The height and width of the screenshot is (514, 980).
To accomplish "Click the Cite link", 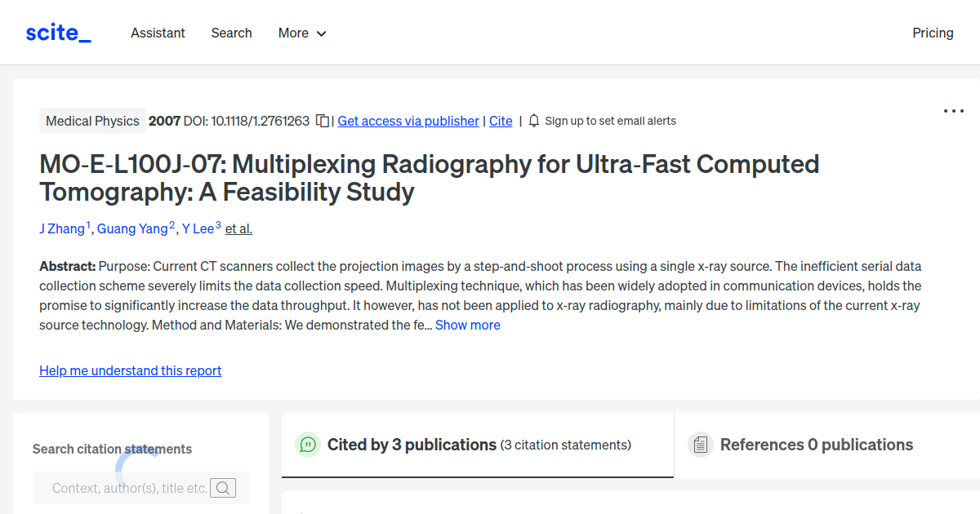I will pyautogui.click(x=501, y=121).
